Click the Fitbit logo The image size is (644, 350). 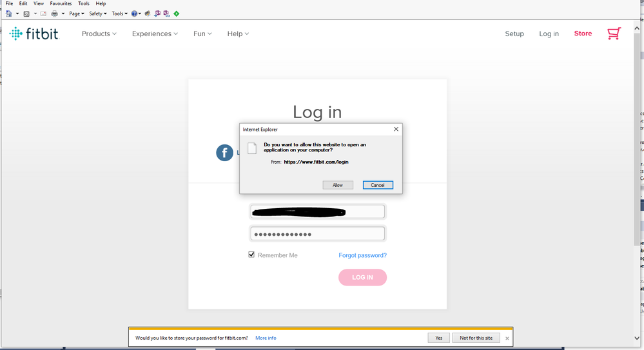coord(35,34)
